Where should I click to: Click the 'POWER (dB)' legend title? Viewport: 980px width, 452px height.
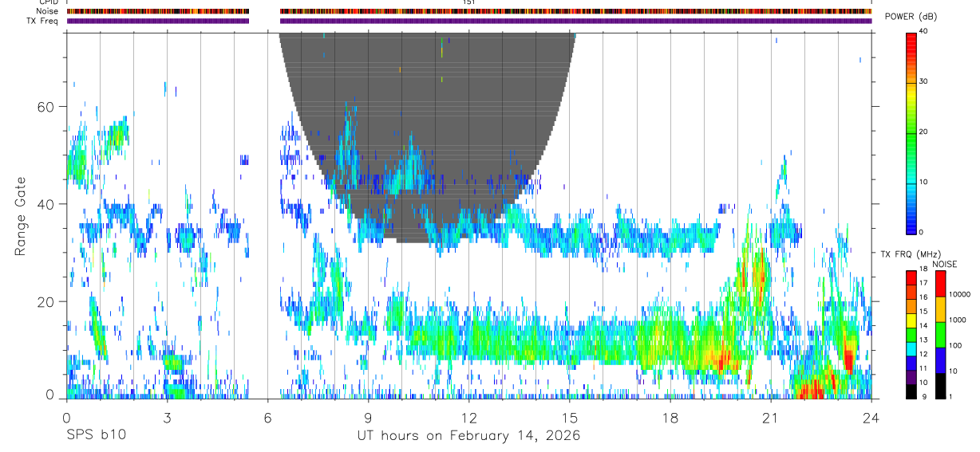pos(911,17)
